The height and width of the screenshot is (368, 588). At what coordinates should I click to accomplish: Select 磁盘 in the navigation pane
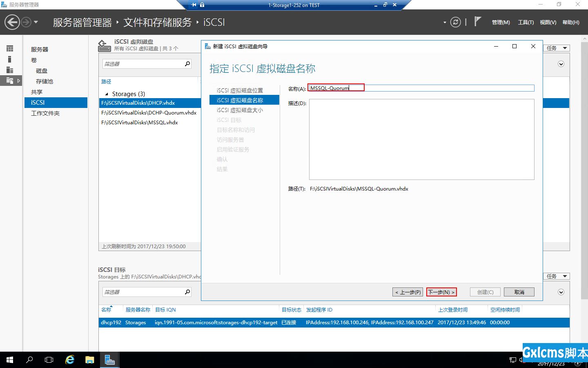[x=42, y=71]
